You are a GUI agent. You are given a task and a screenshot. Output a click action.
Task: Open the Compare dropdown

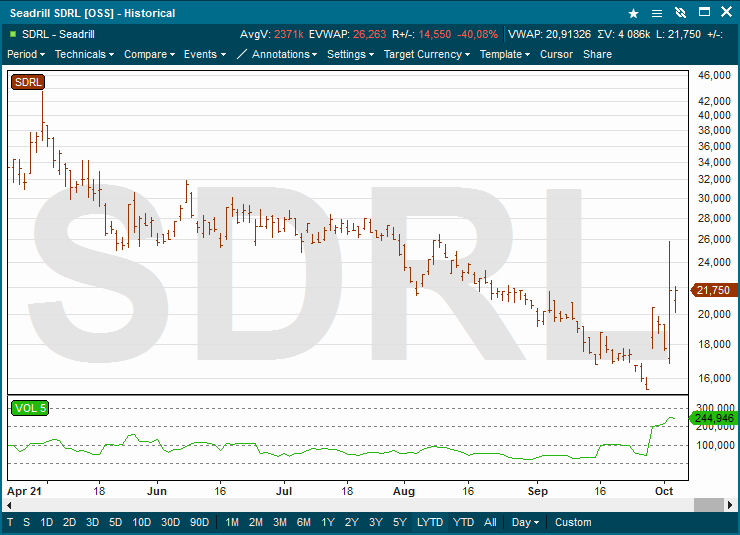[x=149, y=54]
